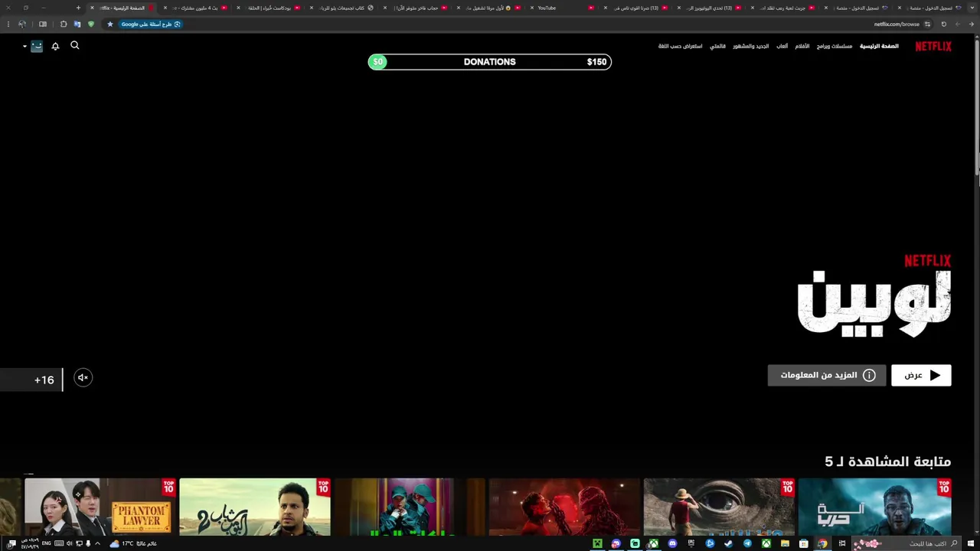Expand the profile menu caret beside the avatar
Viewport: 980px width, 551px height.
[24, 47]
